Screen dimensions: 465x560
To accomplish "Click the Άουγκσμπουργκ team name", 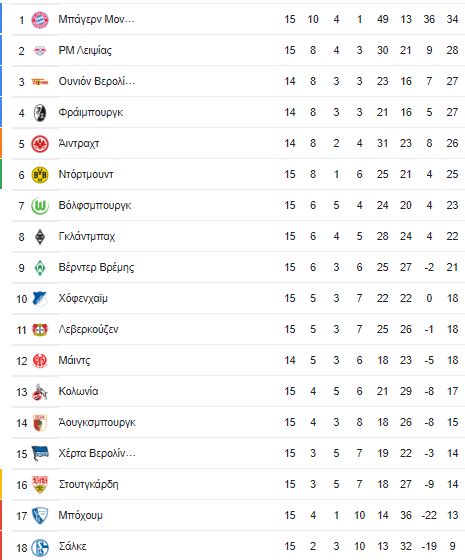I will 97,422.
